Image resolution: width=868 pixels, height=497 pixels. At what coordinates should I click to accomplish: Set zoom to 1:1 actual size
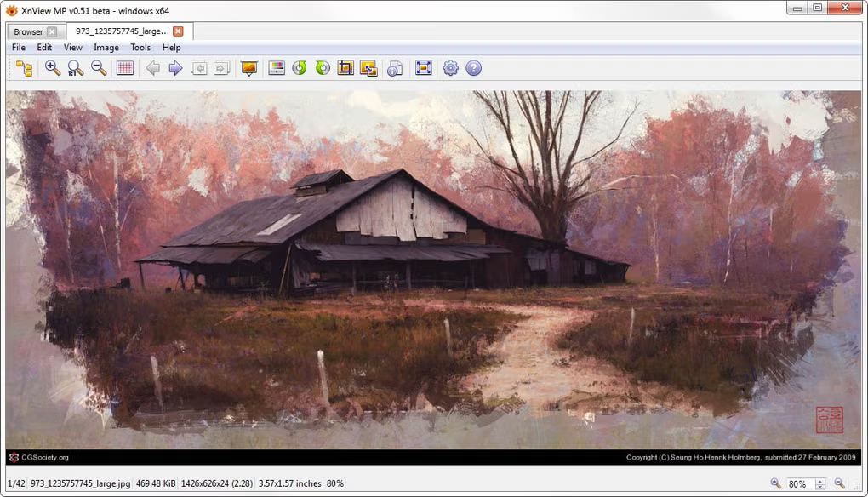pyautogui.click(x=75, y=68)
